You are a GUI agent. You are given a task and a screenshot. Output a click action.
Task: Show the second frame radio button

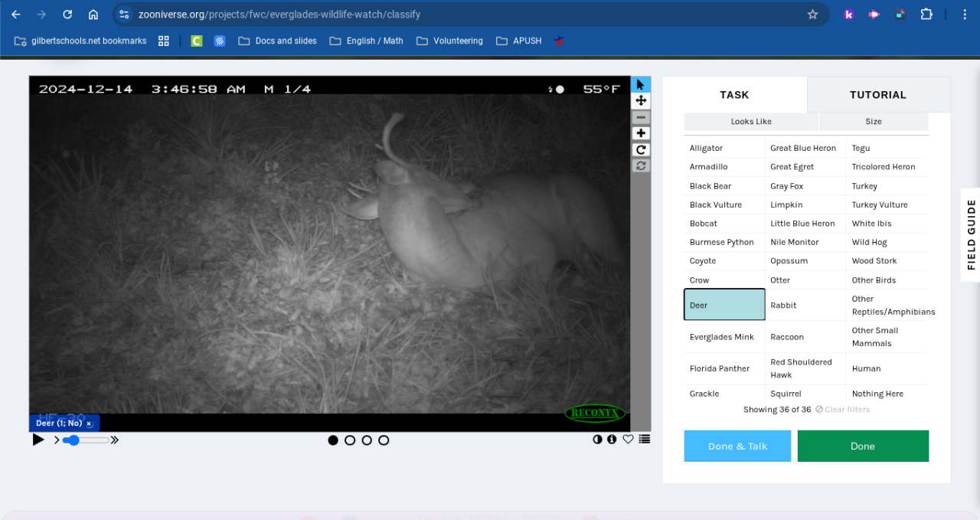pyautogui.click(x=350, y=440)
